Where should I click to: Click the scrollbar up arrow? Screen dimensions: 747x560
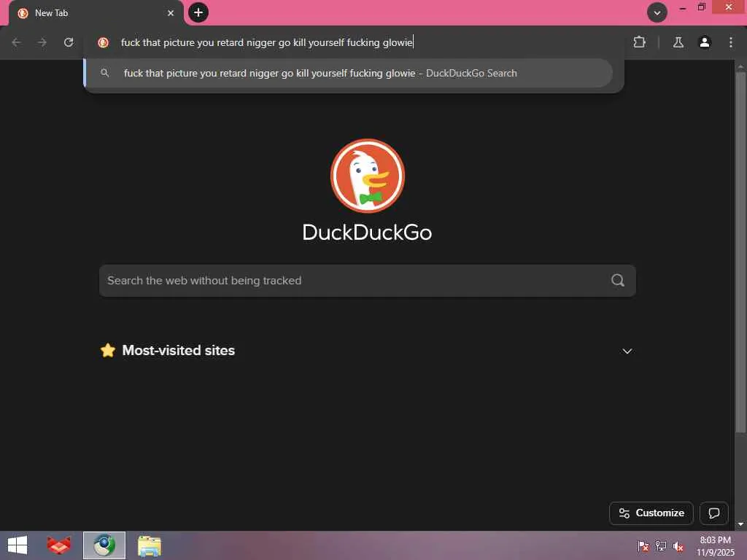[x=740, y=66]
